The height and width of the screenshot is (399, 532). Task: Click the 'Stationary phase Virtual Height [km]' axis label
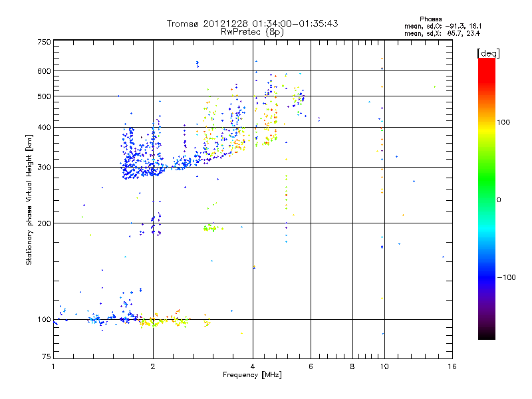point(29,199)
